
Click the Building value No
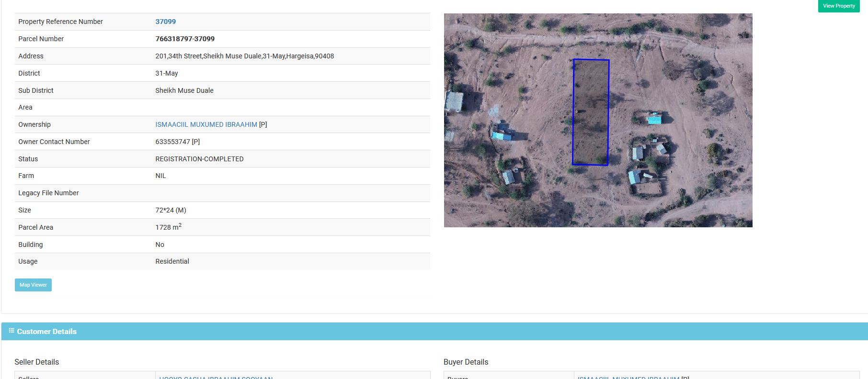click(160, 245)
